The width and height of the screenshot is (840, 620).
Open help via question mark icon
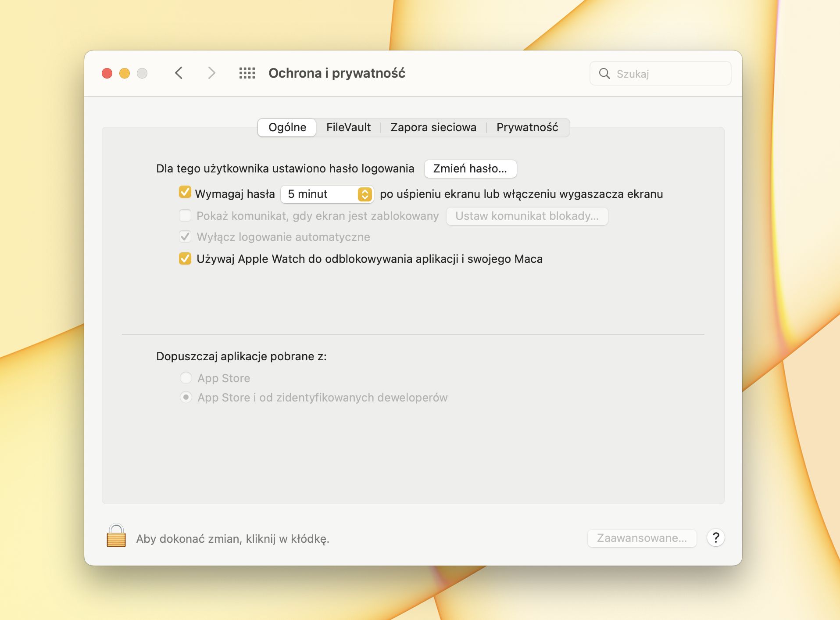(716, 538)
